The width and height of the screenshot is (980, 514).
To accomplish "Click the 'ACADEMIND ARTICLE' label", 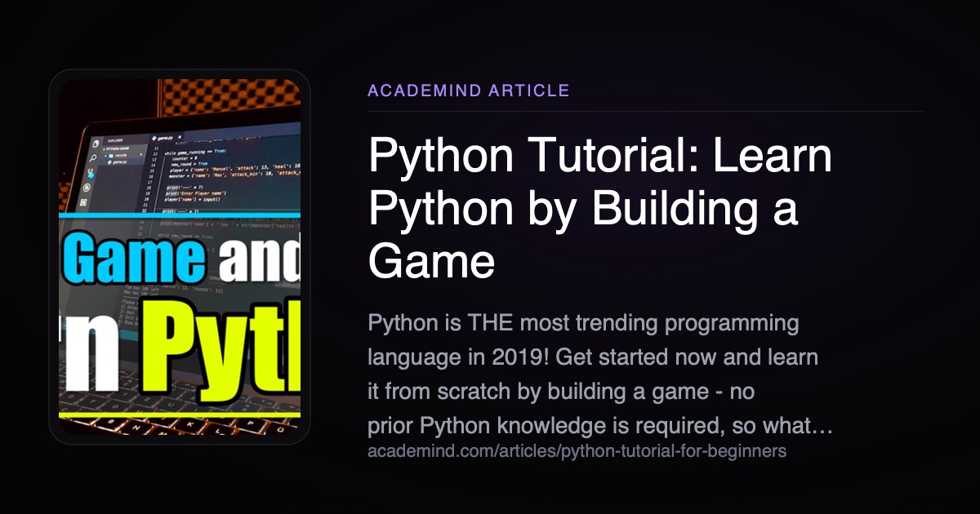I will (x=469, y=91).
